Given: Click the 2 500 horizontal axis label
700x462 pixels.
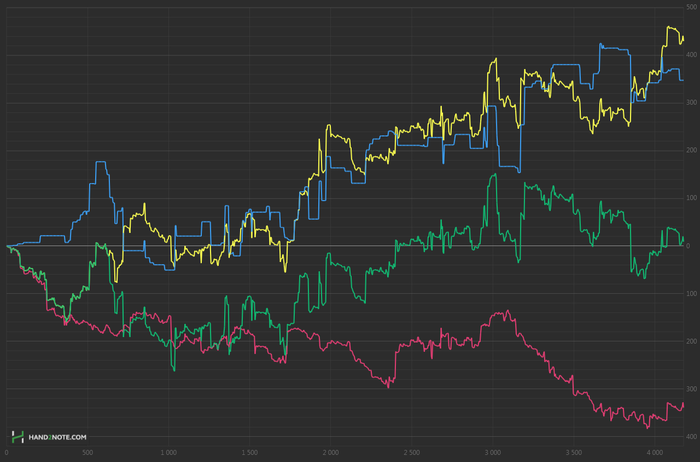Looking at the screenshot, I should coord(412,452).
